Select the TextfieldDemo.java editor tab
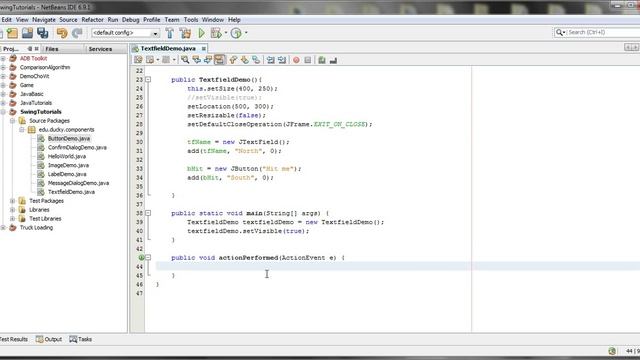Screen dimensions: 640x360 168,49
